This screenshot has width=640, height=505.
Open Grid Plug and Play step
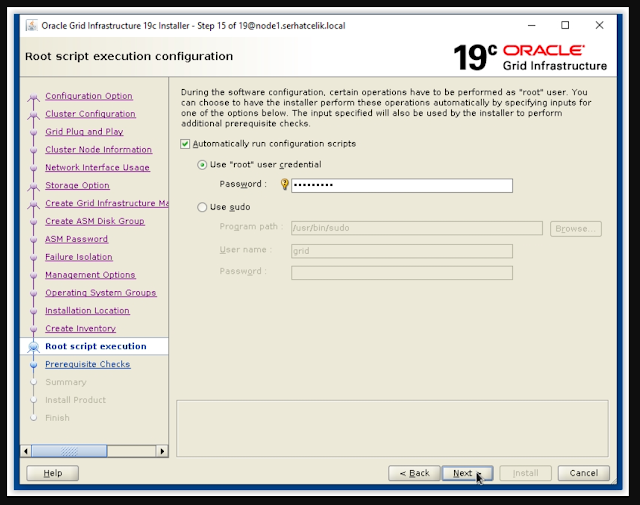(x=84, y=132)
